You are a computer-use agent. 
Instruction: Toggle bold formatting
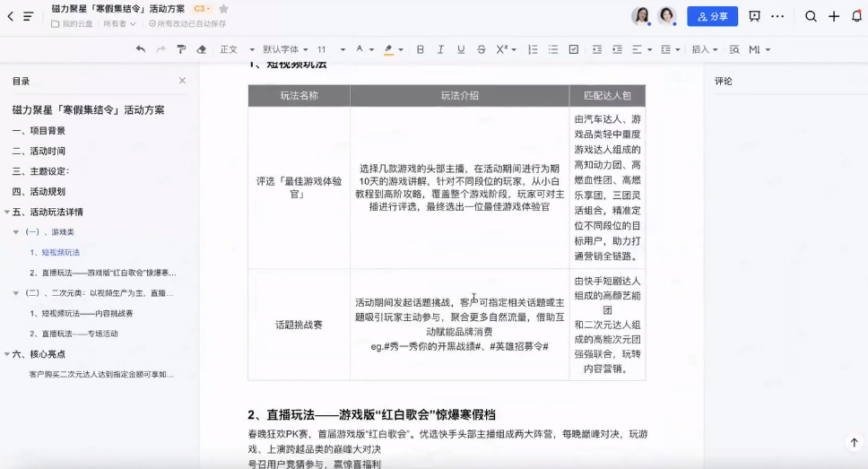point(421,49)
